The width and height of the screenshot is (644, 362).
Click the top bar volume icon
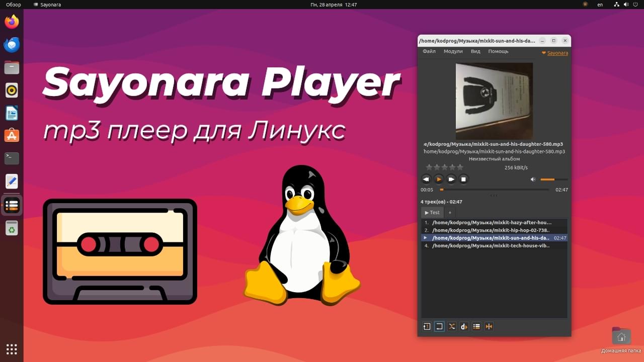(x=626, y=5)
